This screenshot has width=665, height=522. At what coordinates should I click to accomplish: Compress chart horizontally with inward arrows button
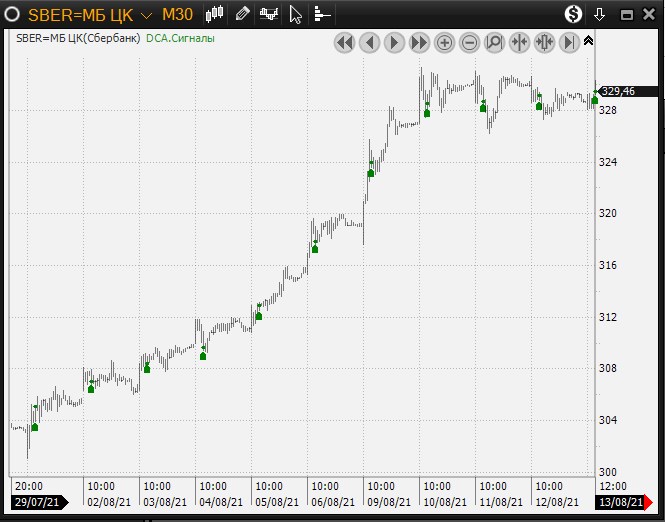pos(519,42)
